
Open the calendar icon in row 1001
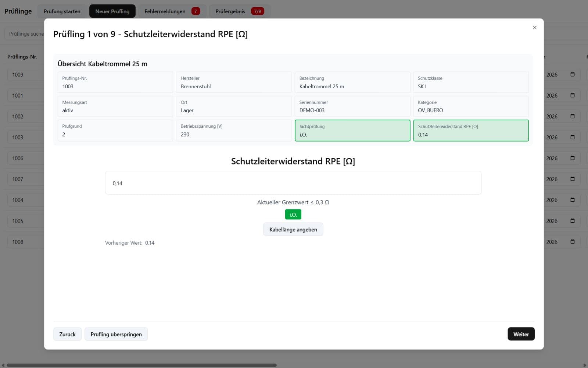[x=573, y=95]
